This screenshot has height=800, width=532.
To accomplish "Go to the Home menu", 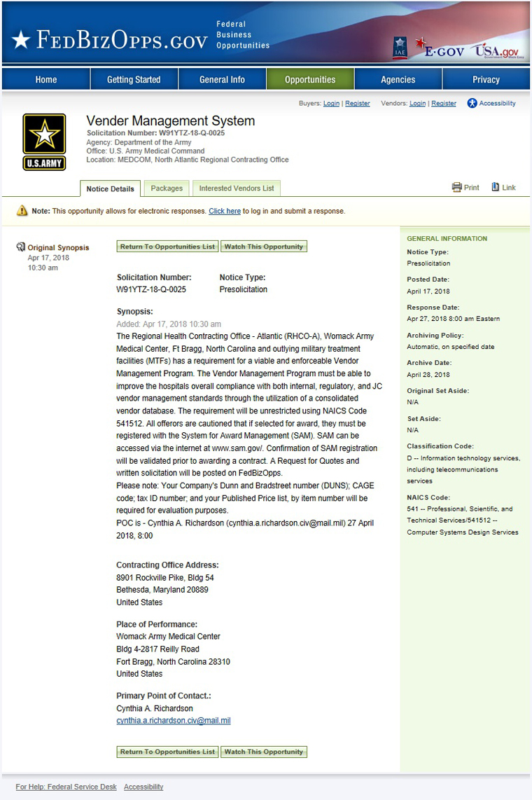I will point(46,80).
